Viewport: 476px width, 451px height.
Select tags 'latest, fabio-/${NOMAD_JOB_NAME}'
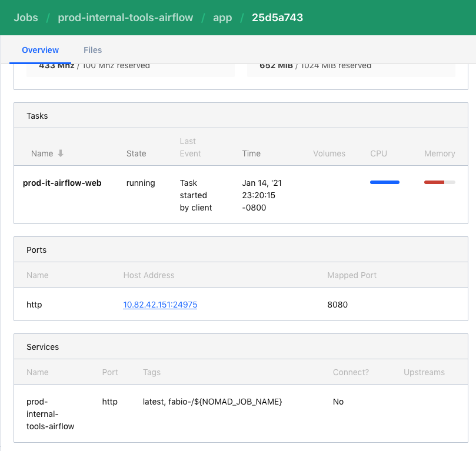(x=212, y=402)
